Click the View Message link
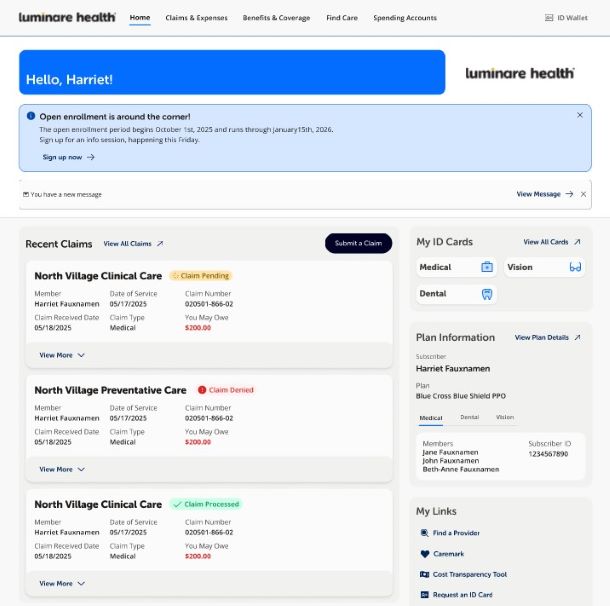The width and height of the screenshot is (610, 606). (544, 194)
